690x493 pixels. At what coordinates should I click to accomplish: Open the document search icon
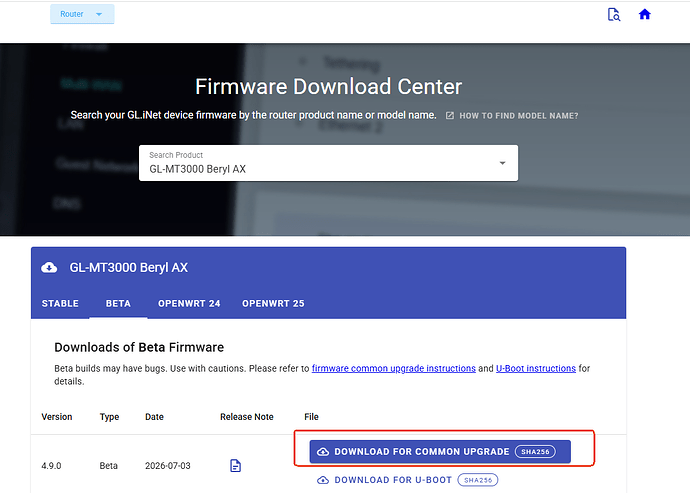coord(613,15)
